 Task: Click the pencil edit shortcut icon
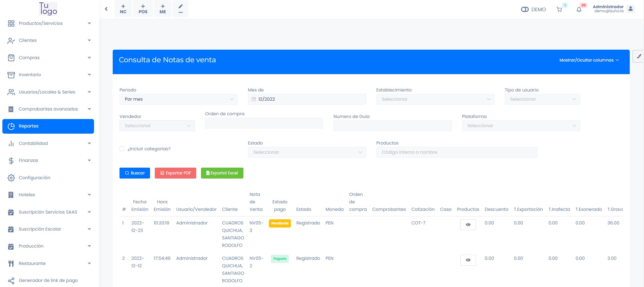180,9
